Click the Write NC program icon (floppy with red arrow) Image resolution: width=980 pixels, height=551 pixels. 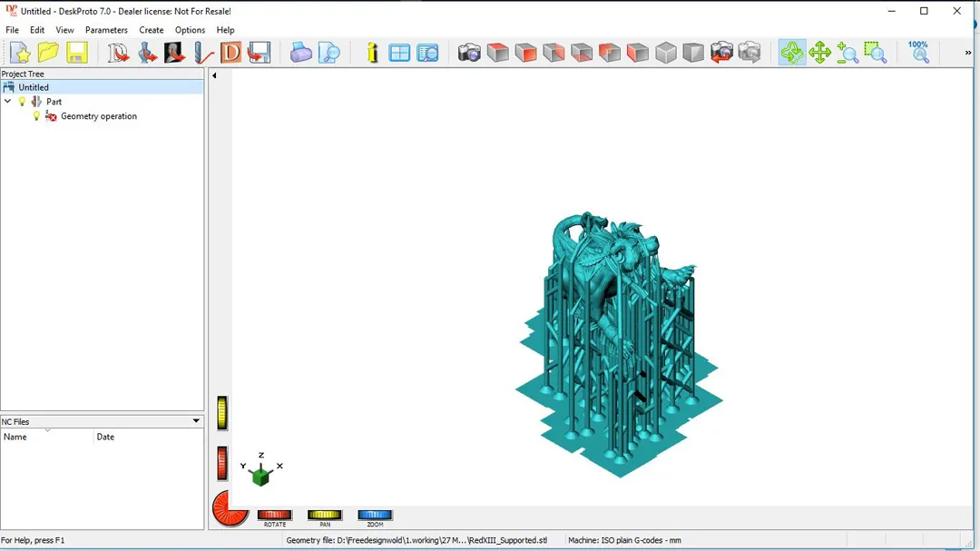[x=259, y=53]
